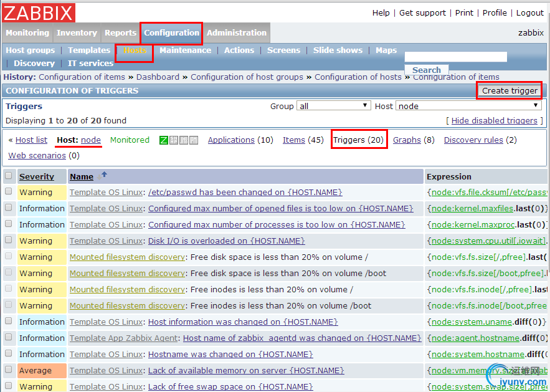Click Hide disabled triggers link

coord(494,121)
